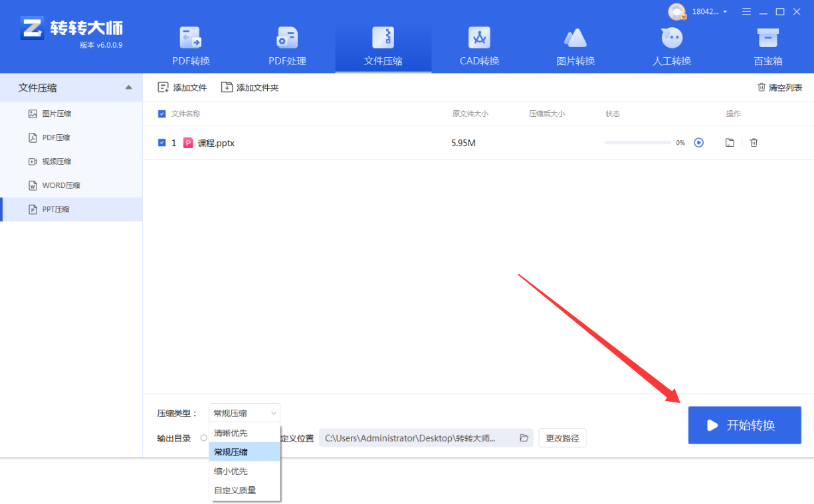Click the 状态 column header
The height and width of the screenshot is (504, 814).
click(613, 114)
